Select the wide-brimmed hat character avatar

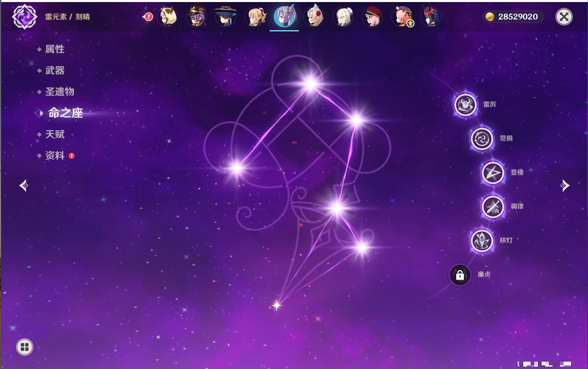coord(226,17)
